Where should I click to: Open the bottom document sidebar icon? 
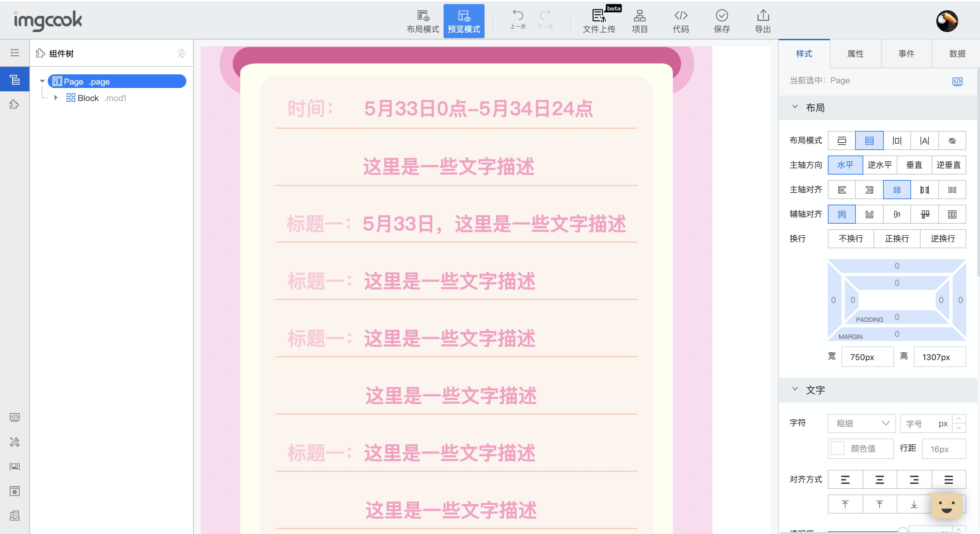[14, 515]
